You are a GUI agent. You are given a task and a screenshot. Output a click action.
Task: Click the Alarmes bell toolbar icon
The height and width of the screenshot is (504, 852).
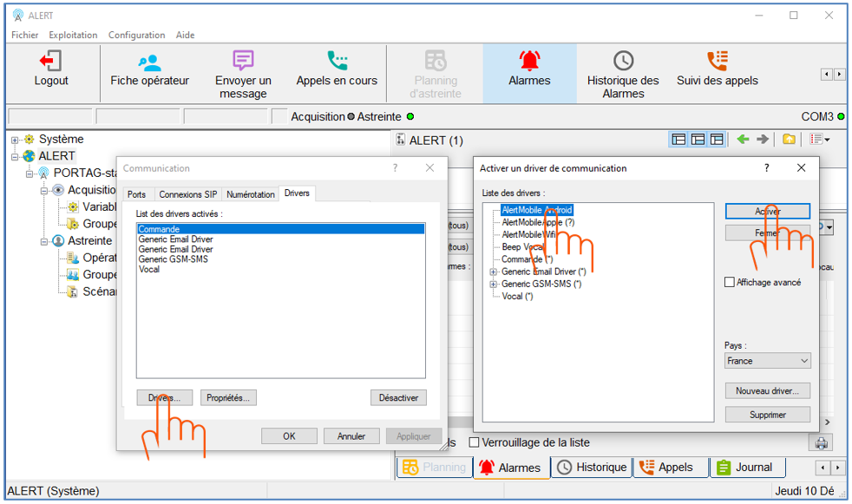[x=529, y=61]
